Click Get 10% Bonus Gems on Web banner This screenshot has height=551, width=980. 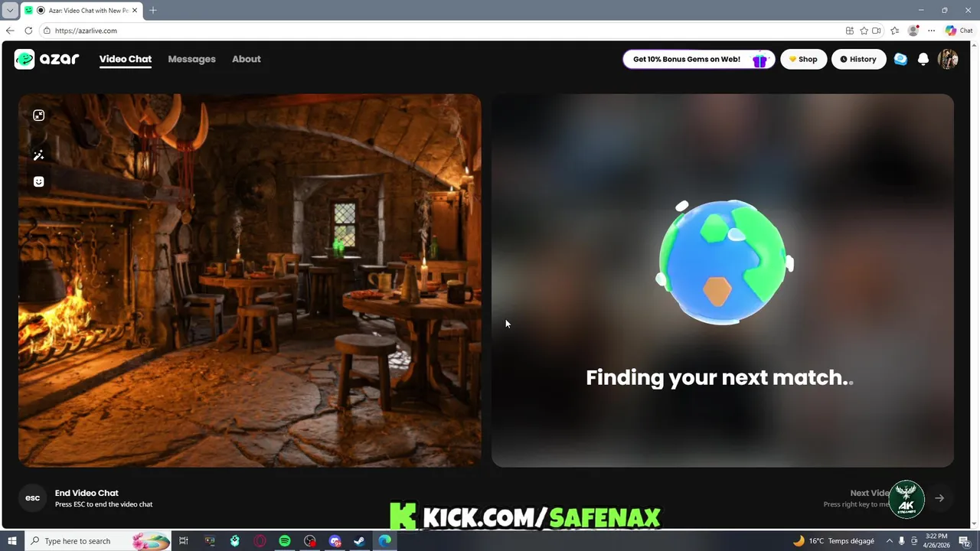[698, 60]
